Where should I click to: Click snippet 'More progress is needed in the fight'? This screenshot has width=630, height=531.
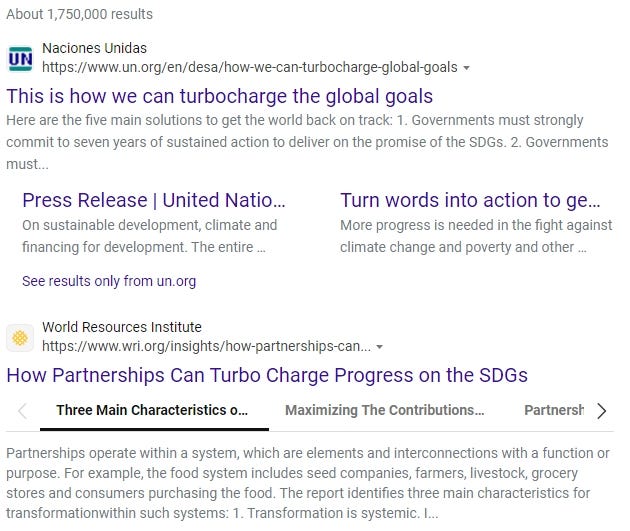[x=476, y=236]
